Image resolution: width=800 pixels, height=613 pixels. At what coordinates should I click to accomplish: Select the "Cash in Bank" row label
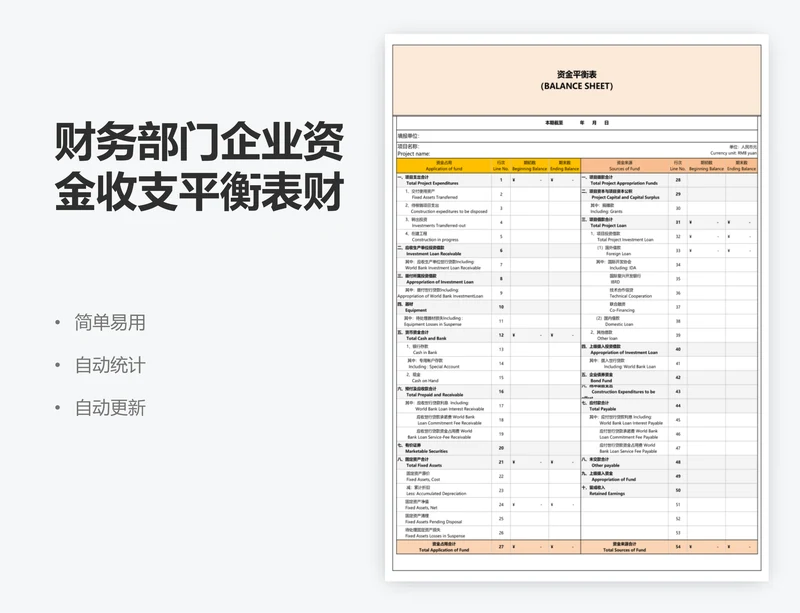point(425,353)
